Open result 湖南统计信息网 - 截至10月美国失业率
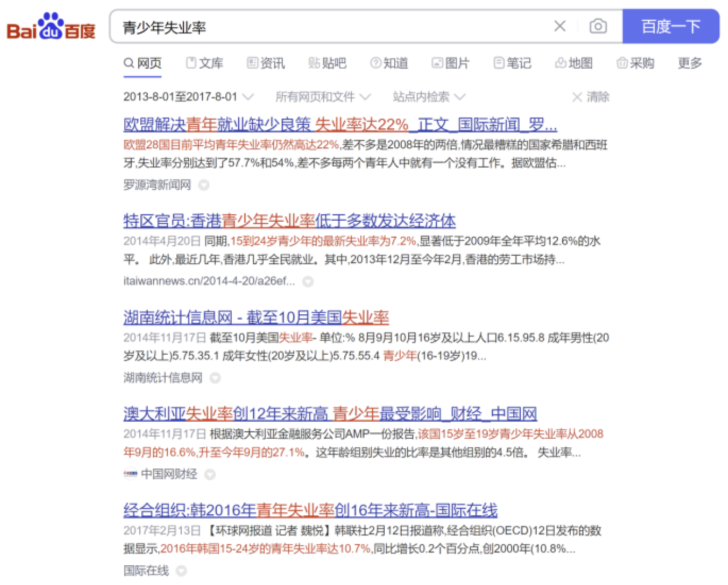The width and height of the screenshot is (728, 585). pos(256,317)
